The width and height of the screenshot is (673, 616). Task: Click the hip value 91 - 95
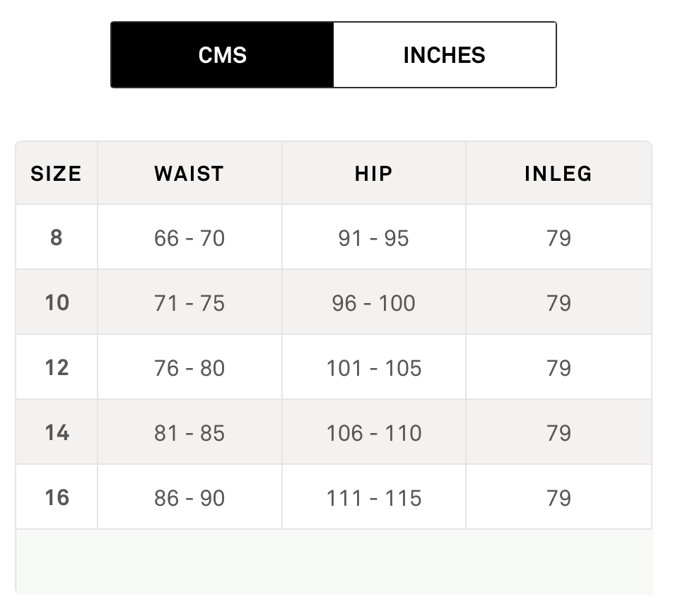coord(373,238)
